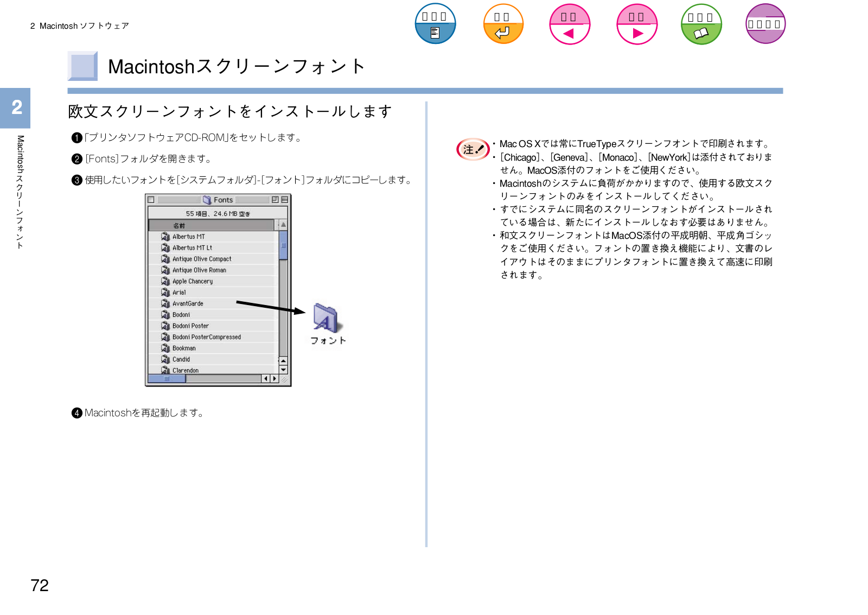The width and height of the screenshot is (868, 615).
Task: Click the zoom box in Fonts title bar
Action: 275,200
